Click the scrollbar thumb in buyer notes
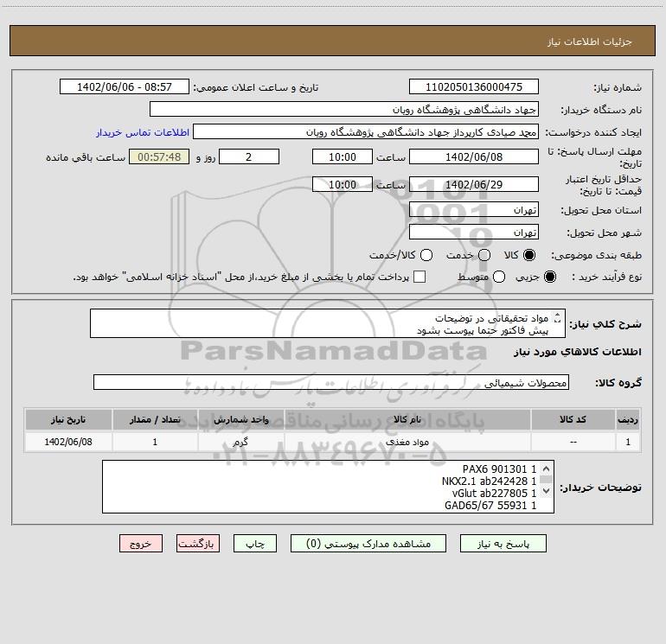666x644 pixels. (546, 480)
